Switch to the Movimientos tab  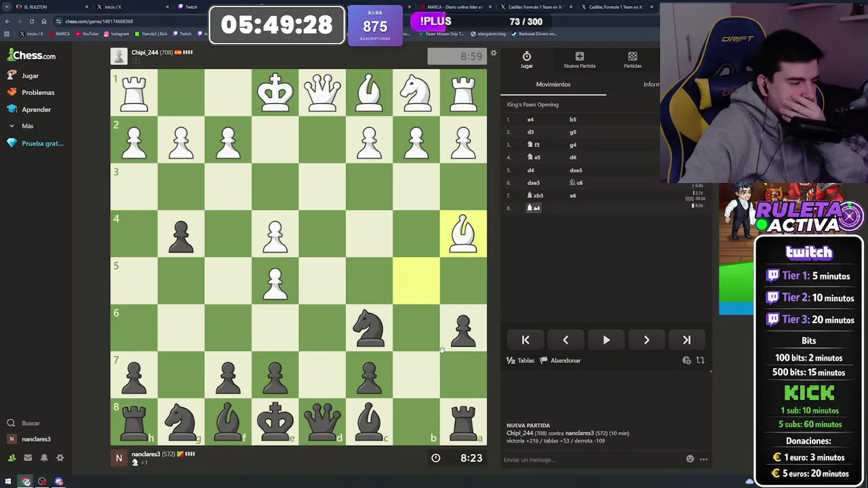pos(553,84)
